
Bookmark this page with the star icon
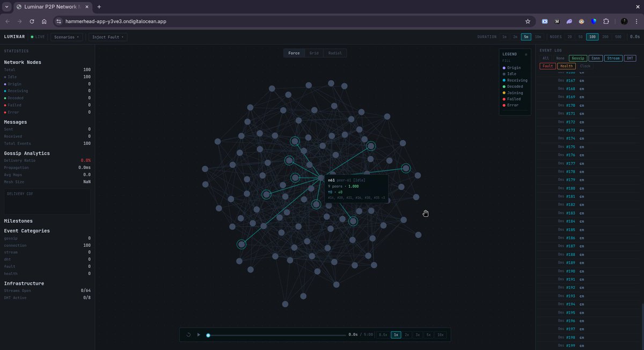(528, 21)
